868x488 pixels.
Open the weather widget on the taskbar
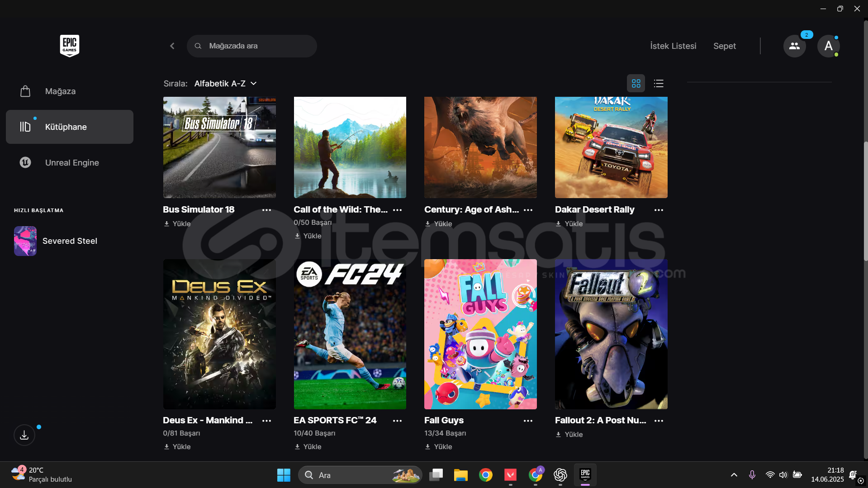pyautogui.click(x=42, y=475)
